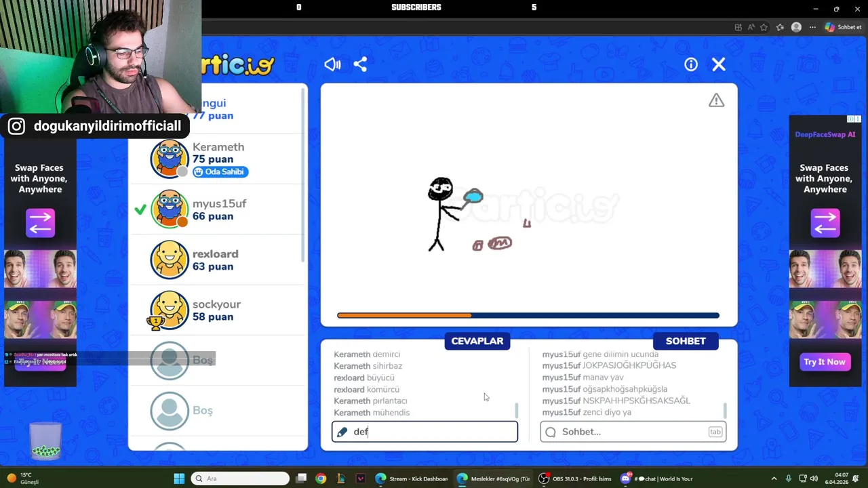Viewport: 868px width, 488px height.
Task: Click the Oda Sahibi badge under Kerameth
Action: coord(220,171)
